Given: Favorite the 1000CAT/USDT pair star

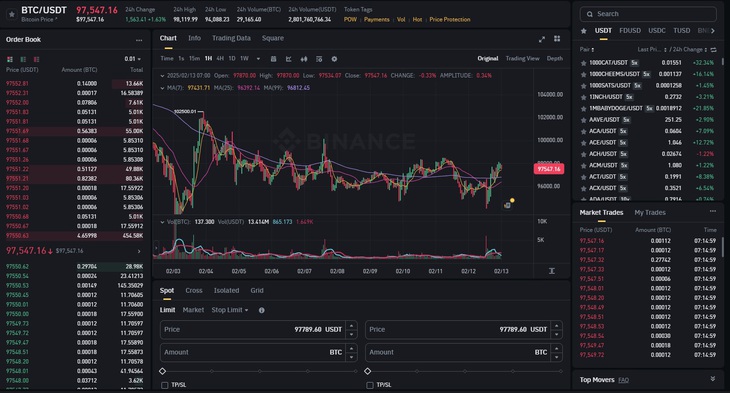Looking at the screenshot, I should 583,63.
